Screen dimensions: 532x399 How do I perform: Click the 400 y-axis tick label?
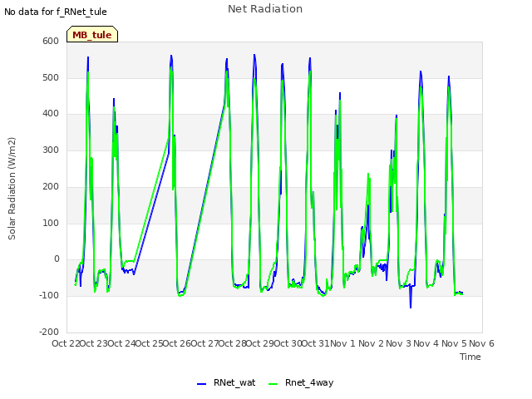(51, 114)
